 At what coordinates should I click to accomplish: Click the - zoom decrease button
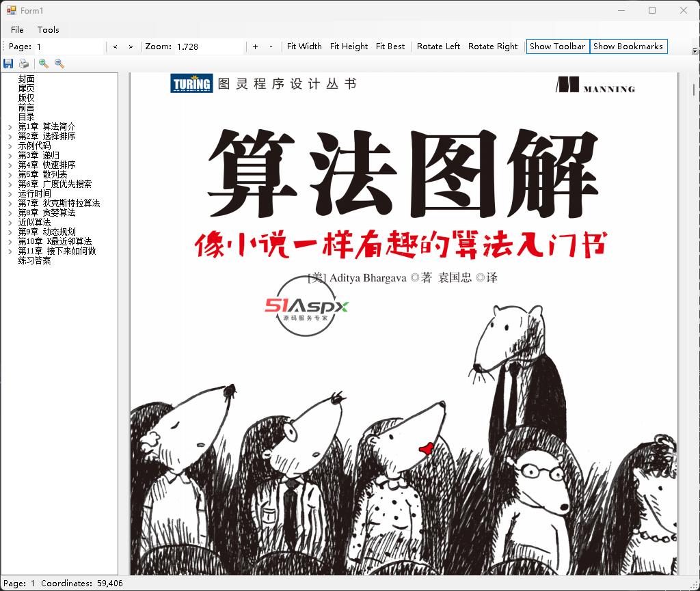point(271,46)
